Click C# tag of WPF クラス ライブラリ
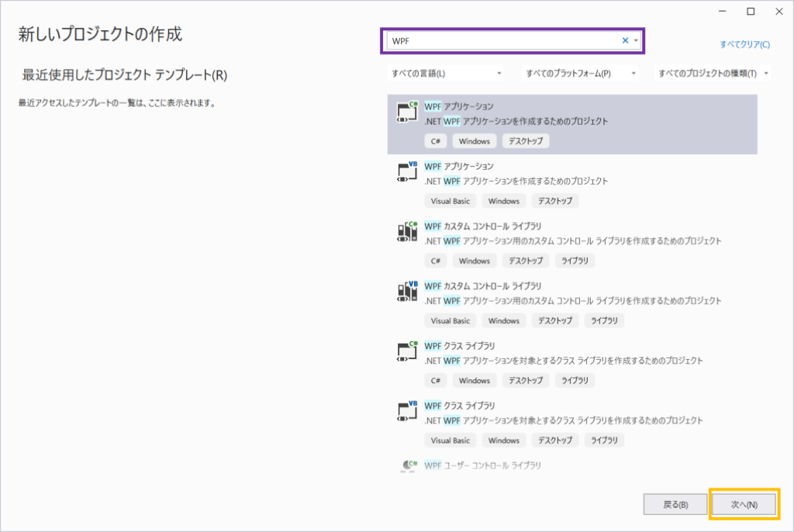The height and width of the screenshot is (532, 794). [x=436, y=381]
